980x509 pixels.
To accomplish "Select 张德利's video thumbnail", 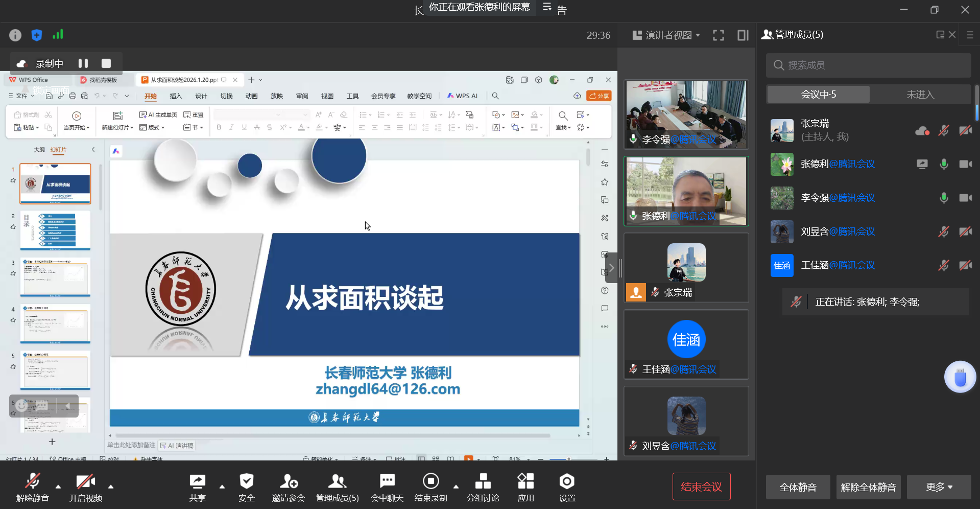I will pyautogui.click(x=686, y=191).
